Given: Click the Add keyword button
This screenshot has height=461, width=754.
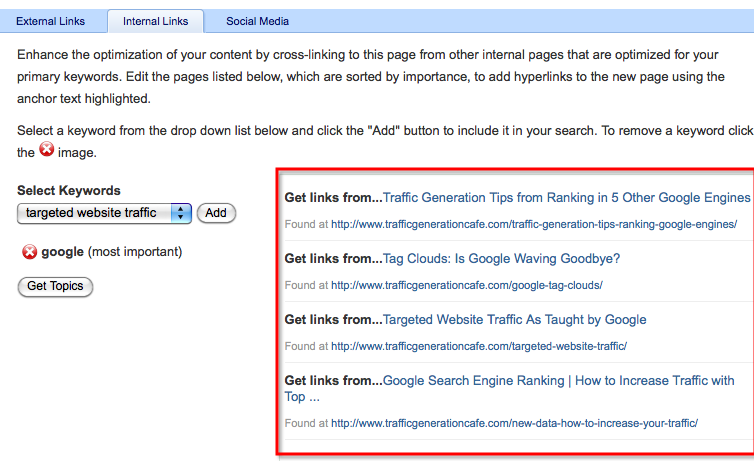Looking at the screenshot, I should point(216,213).
